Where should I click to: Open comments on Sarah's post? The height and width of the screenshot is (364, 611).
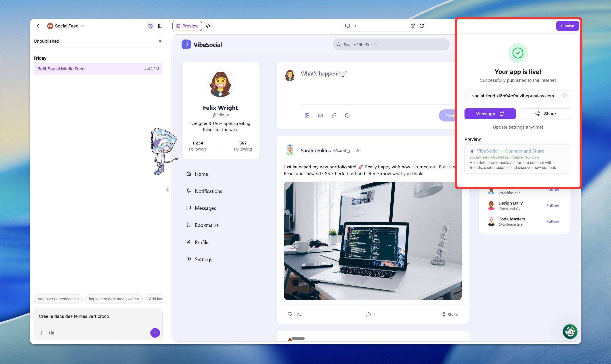370,314
